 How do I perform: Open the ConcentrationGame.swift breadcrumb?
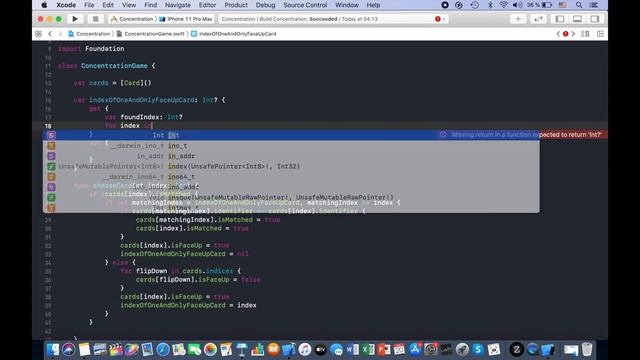[150, 34]
